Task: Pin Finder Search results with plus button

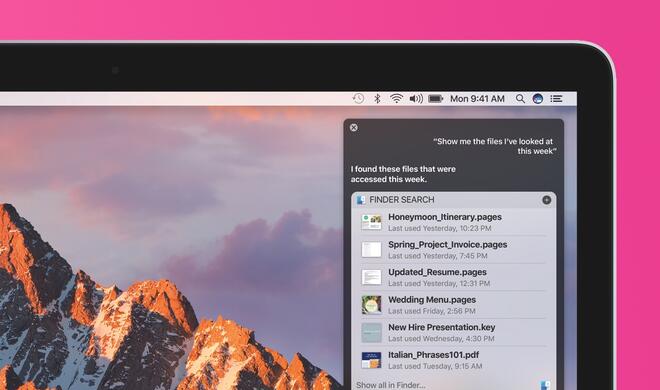Action: click(x=546, y=200)
